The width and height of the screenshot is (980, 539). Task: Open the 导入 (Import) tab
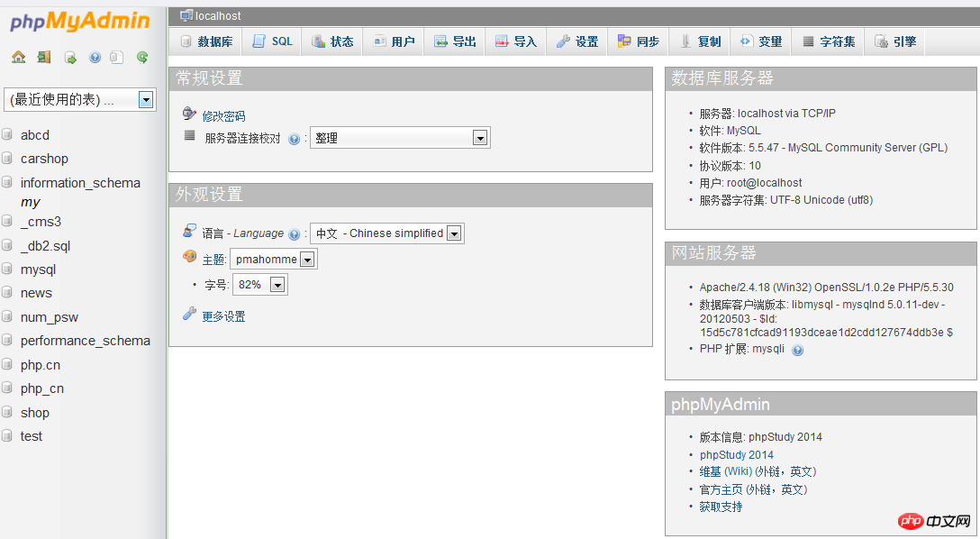pos(515,41)
